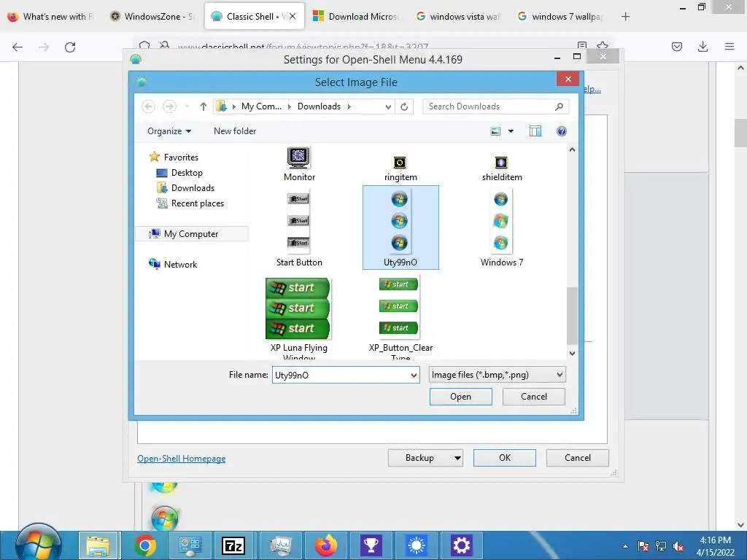
Task: Open recent locations dropdown arrow
Action: click(187, 106)
